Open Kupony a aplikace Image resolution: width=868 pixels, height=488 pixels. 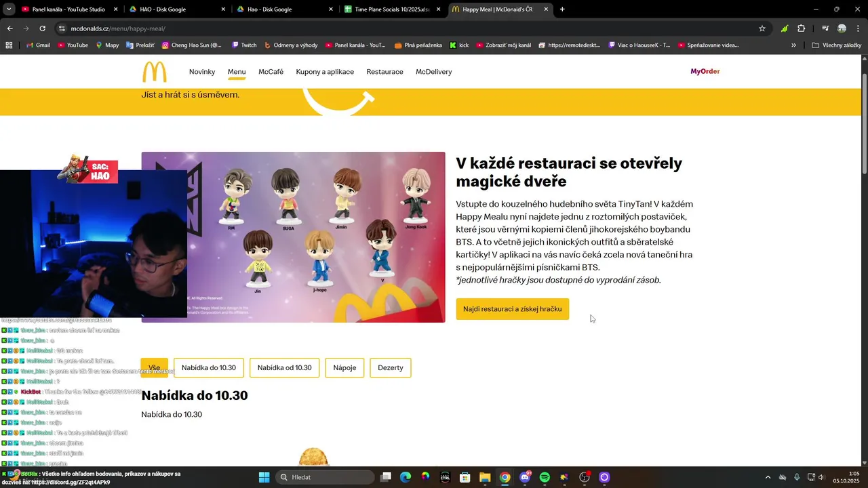point(325,72)
